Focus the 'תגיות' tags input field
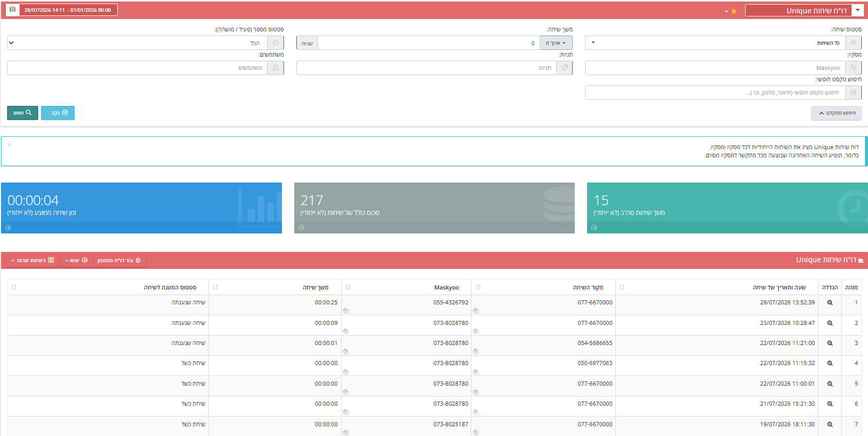868x436 pixels. coord(427,68)
